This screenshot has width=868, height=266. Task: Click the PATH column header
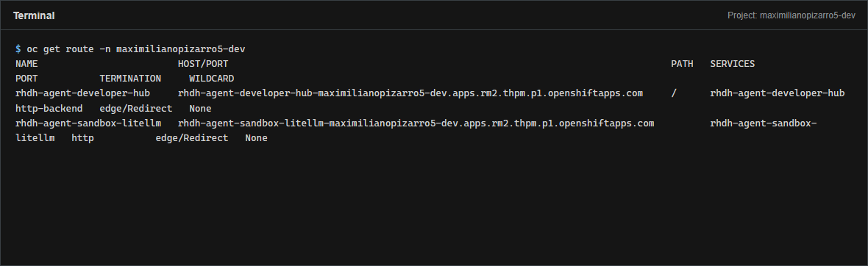682,64
